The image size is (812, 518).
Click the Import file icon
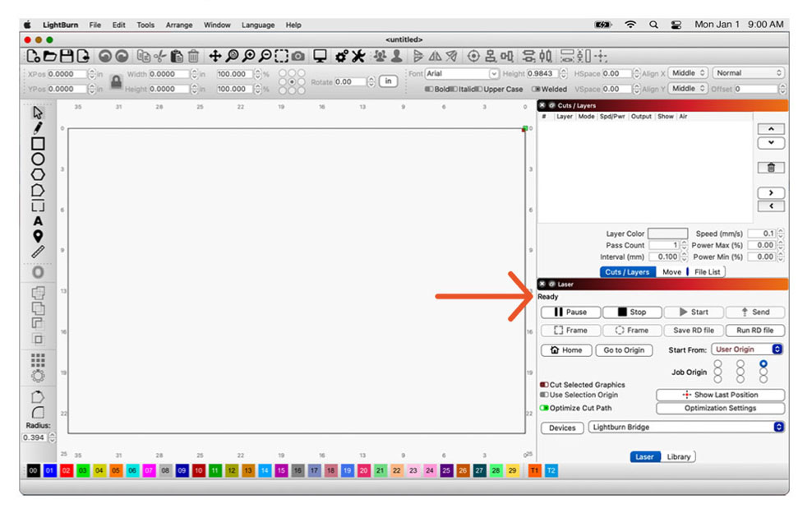[83, 56]
